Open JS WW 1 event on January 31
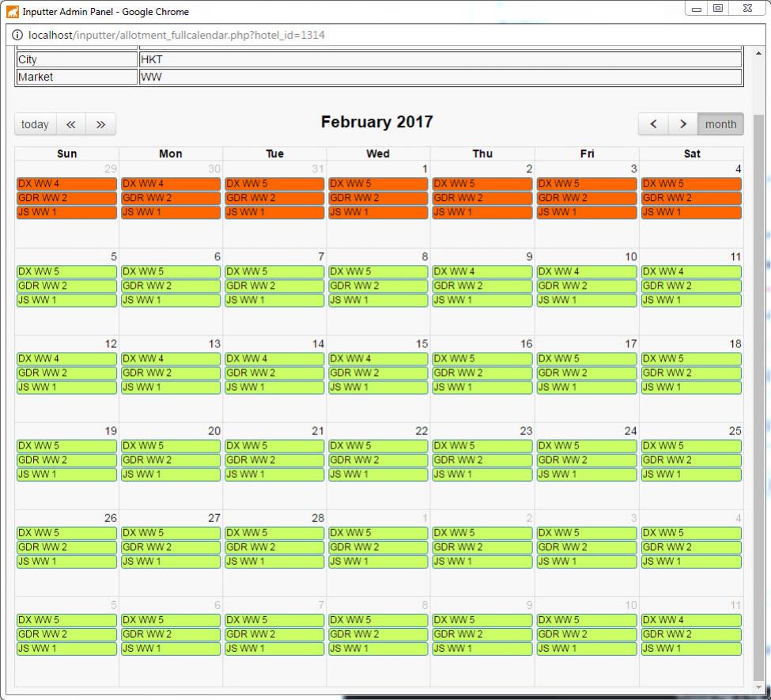This screenshot has width=771, height=700. [x=274, y=212]
